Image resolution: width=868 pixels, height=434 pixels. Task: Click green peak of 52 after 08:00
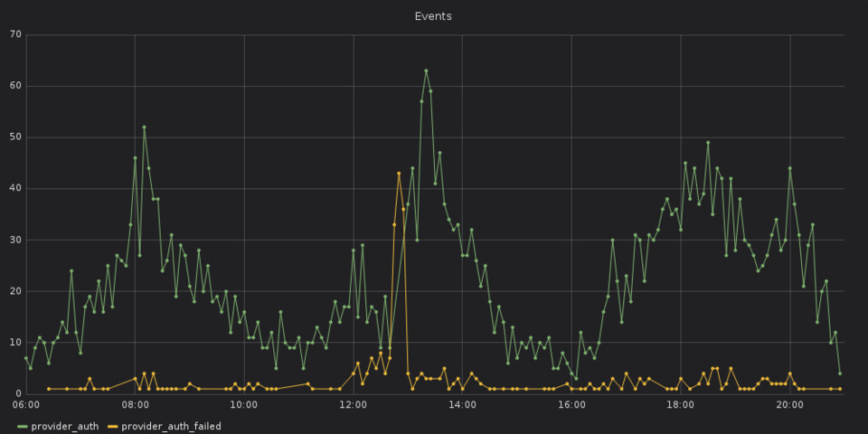pyautogui.click(x=144, y=127)
